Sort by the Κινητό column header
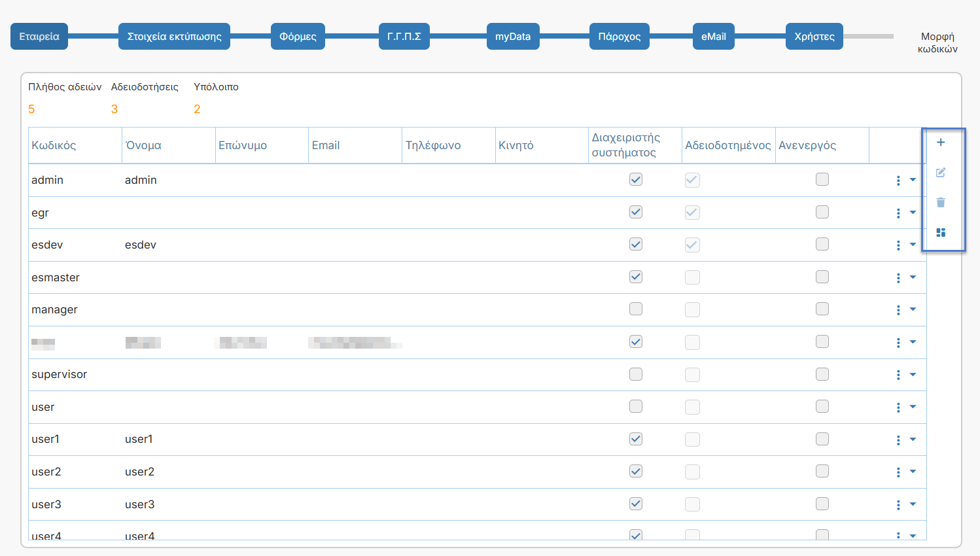 pos(542,145)
